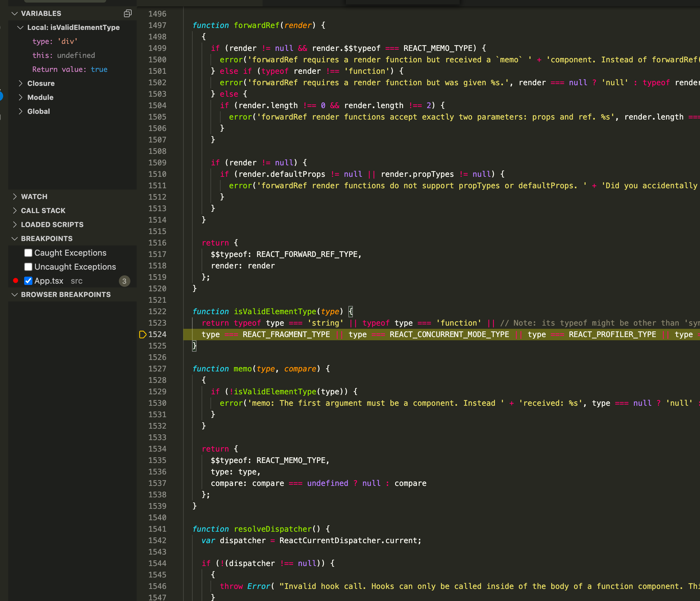Collapse the BREAKPOINTS section
This screenshot has height=601, width=700.
pyautogui.click(x=15, y=238)
